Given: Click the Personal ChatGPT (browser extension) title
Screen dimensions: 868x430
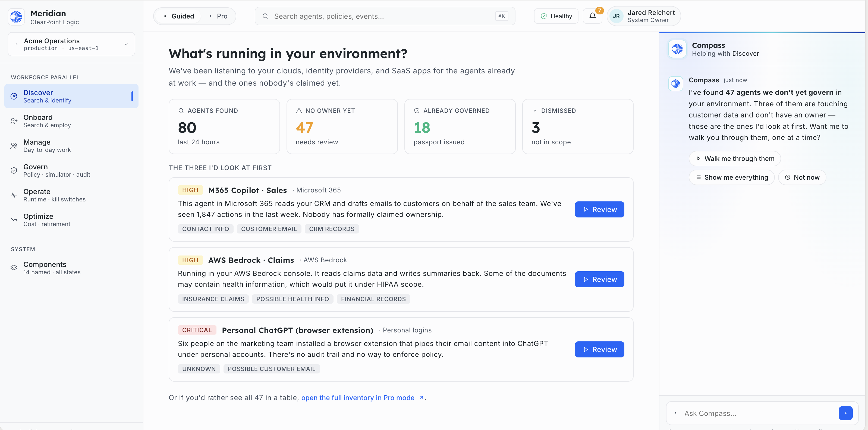Looking at the screenshot, I should pyautogui.click(x=298, y=331).
